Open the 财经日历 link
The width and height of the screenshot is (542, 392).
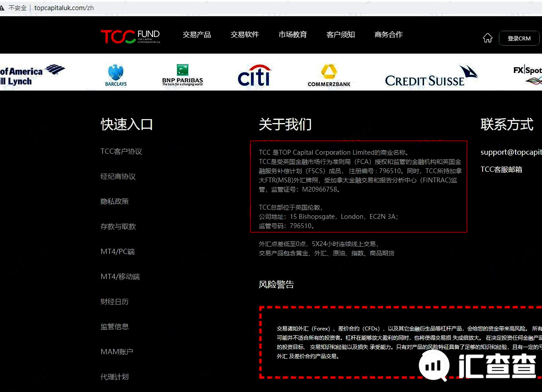[114, 301]
